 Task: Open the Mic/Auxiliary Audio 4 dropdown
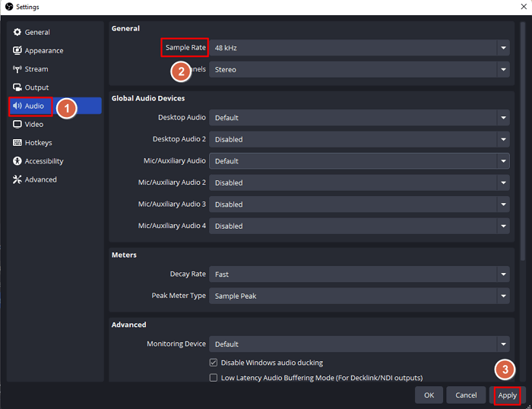coord(359,226)
